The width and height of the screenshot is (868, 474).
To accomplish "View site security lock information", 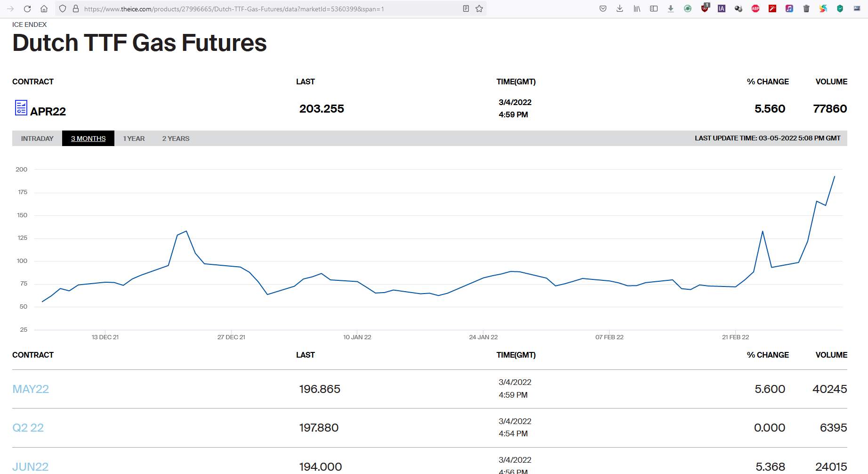I will (x=75, y=9).
